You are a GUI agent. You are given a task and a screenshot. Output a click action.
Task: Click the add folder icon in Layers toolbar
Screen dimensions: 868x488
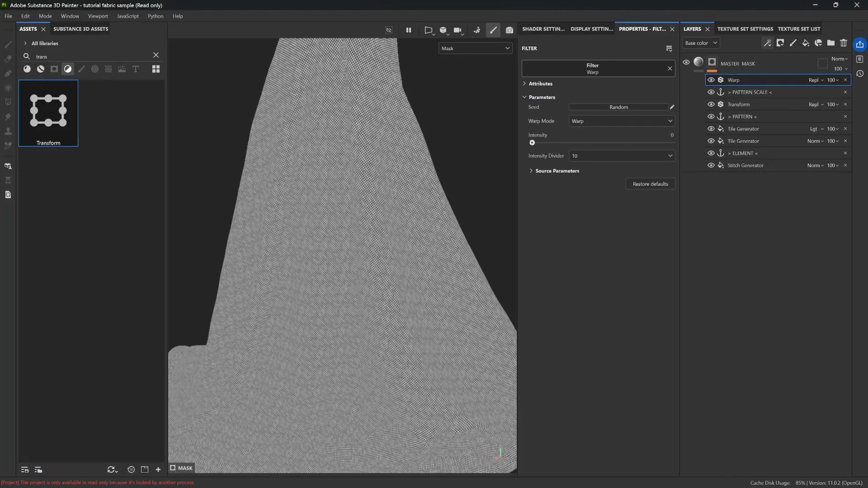click(831, 43)
